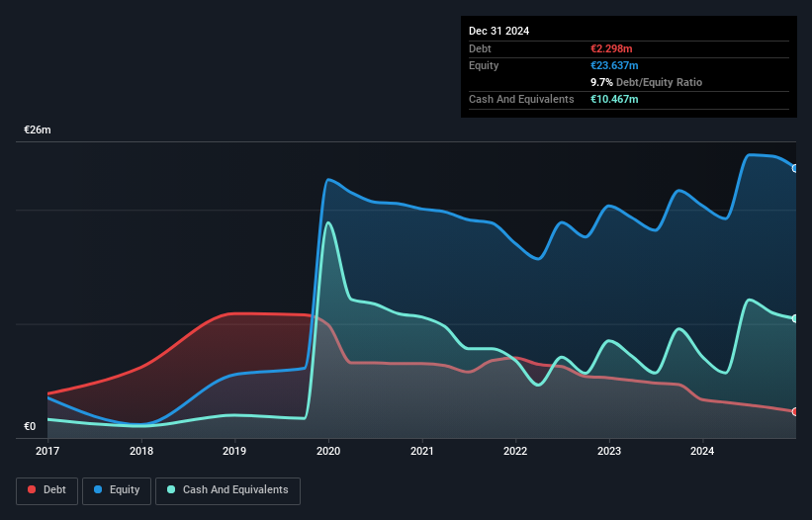
Task: Click the €0 y-axis label
Action: (x=30, y=426)
